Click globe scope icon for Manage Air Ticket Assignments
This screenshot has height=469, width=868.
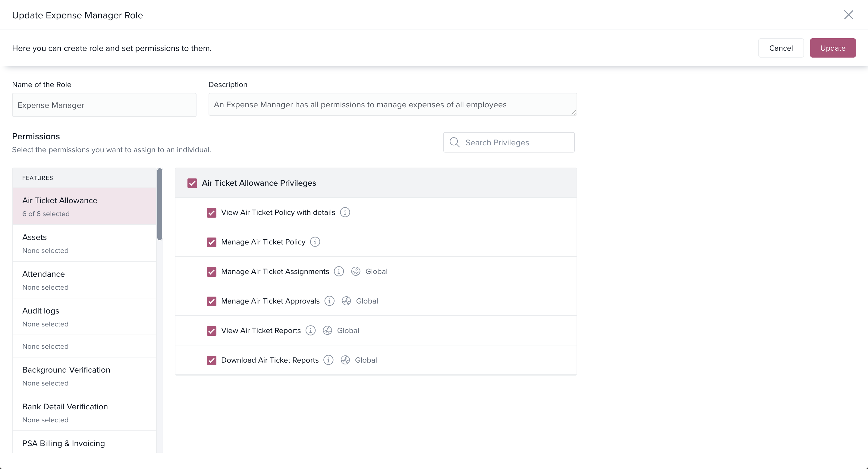tap(356, 272)
